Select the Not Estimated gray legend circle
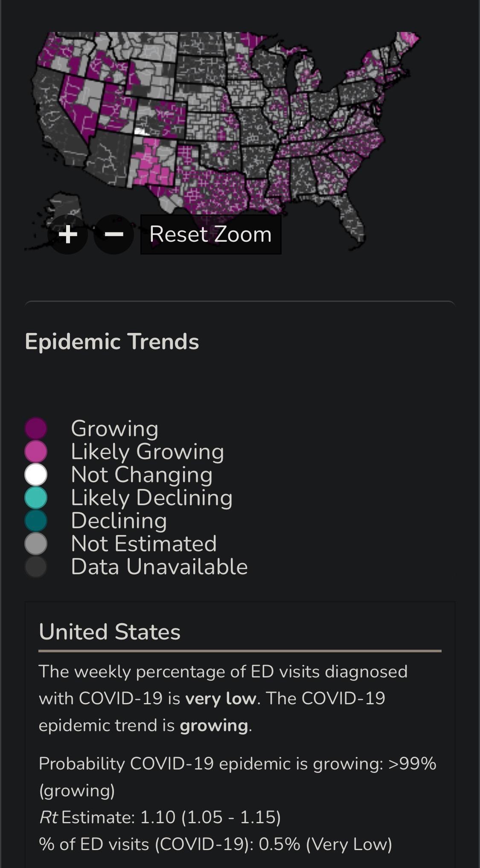The image size is (480, 868). click(36, 544)
